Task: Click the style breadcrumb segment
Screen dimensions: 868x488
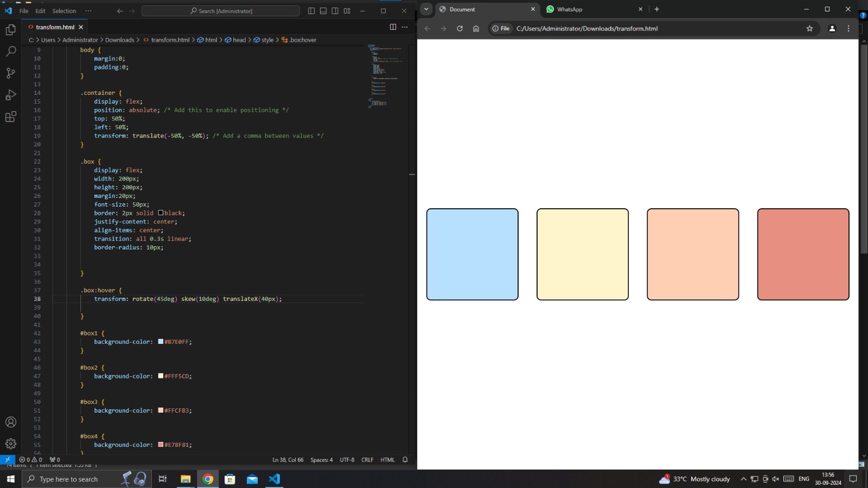Action: click(x=264, y=40)
